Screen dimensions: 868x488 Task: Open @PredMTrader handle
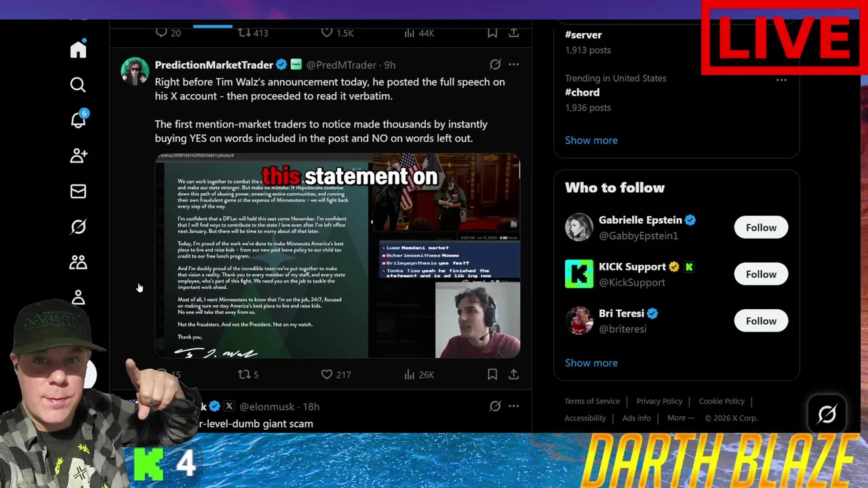(341, 64)
